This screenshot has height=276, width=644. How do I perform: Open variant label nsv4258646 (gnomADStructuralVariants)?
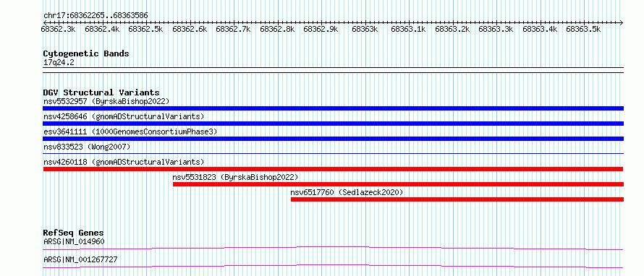[124, 116]
